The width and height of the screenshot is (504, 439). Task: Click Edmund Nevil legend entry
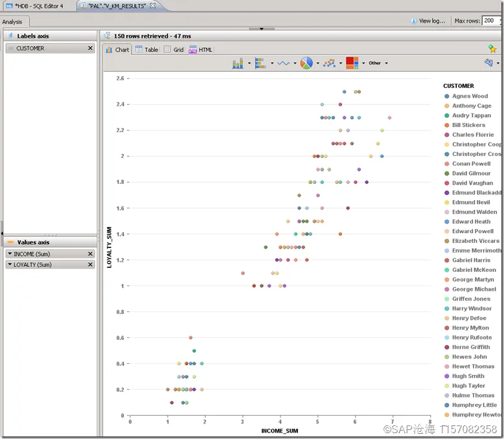467,202
